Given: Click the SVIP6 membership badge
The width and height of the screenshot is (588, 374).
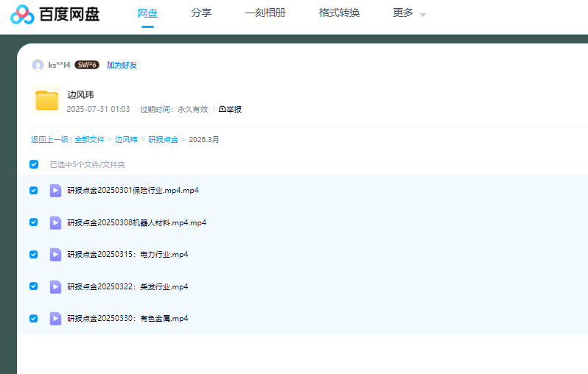Looking at the screenshot, I should click(x=87, y=65).
